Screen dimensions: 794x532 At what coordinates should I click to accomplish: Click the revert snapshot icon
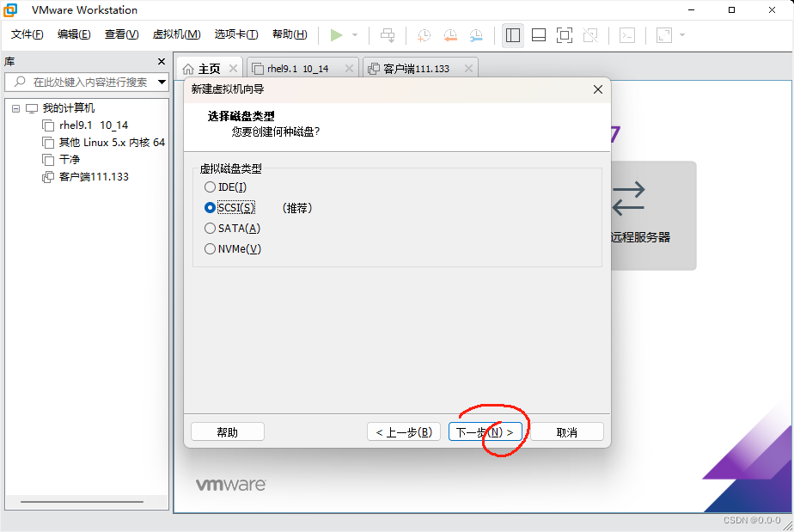[x=450, y=35]
